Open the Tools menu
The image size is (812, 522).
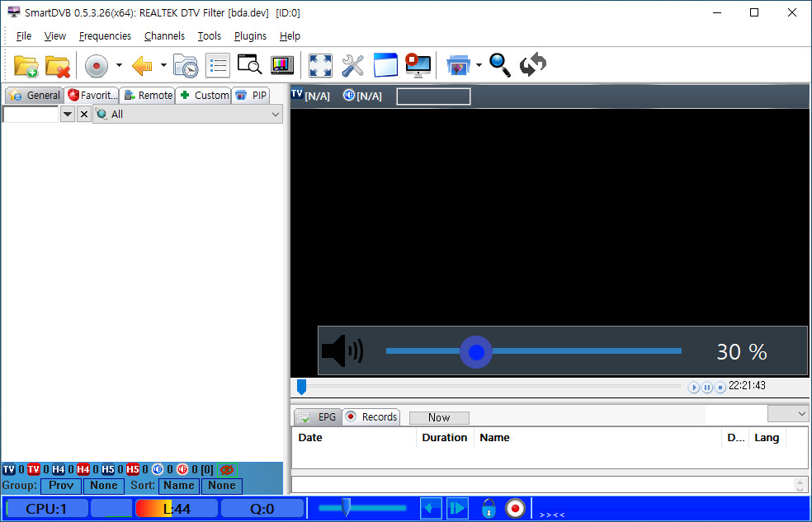pos(210,35)
